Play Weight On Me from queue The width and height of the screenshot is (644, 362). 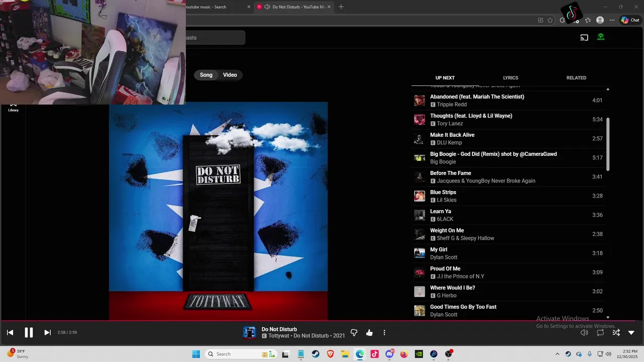[x=509, y=234]
